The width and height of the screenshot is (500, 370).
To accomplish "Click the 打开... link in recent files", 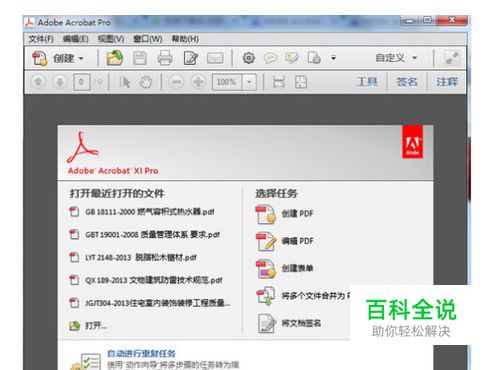I will point(88,326).
